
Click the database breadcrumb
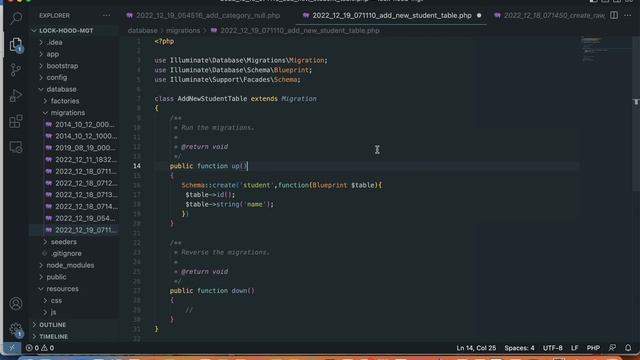coord(142,31)
